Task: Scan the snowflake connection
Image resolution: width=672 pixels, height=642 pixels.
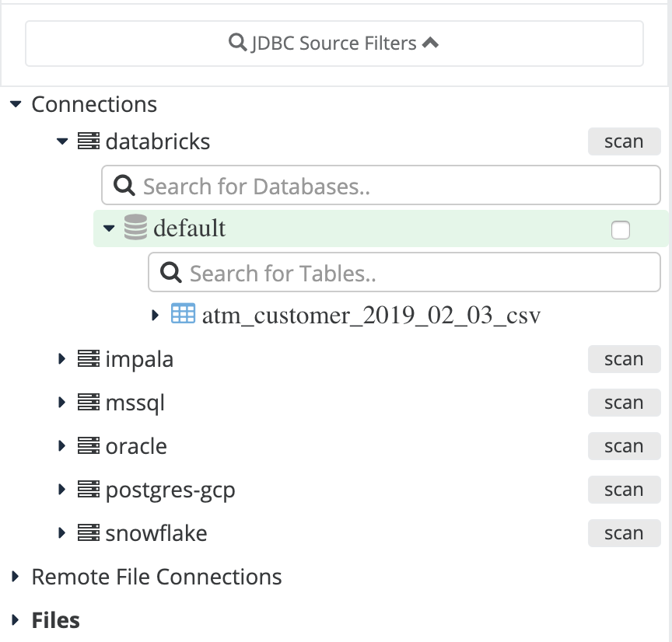Action: coord(624,533)
